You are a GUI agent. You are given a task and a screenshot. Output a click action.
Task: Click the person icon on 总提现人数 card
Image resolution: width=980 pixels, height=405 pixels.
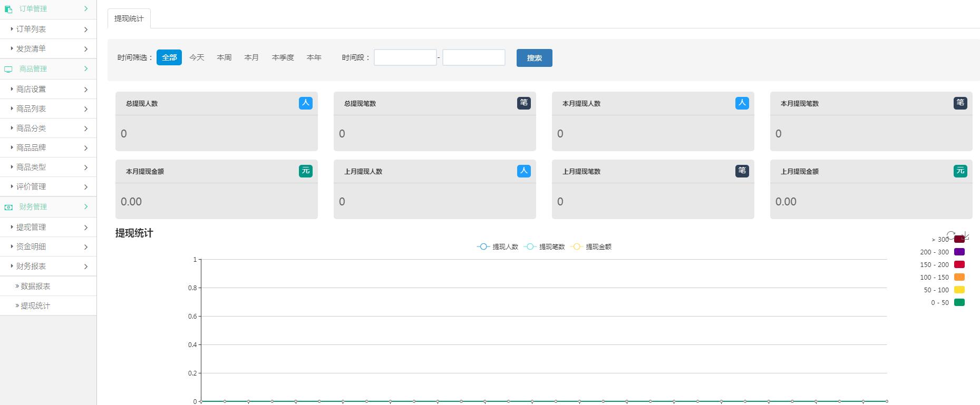coord(306,103)
